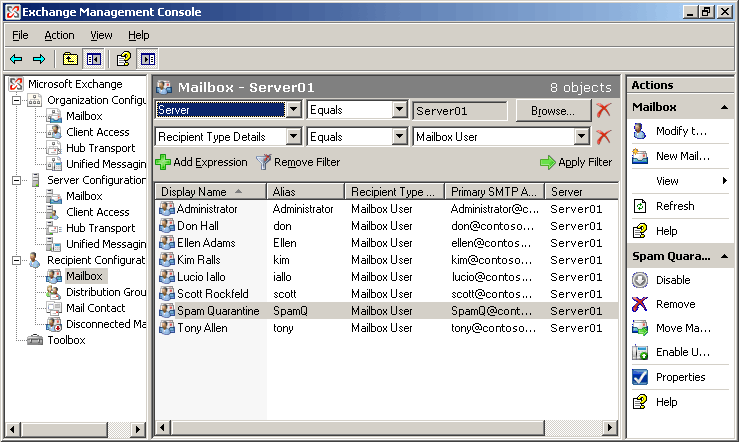Click the New Mailbox action
The image size is (739, 442).
pos(682,156)
